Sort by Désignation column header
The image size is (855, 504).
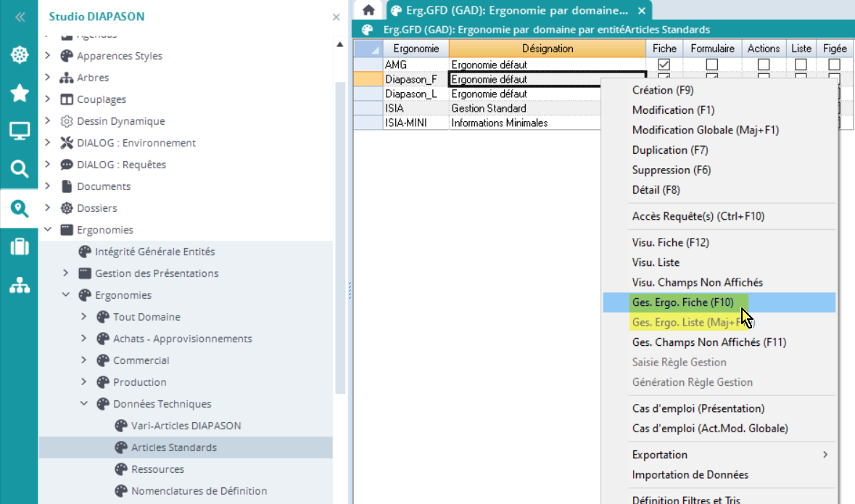coord(547,49)
